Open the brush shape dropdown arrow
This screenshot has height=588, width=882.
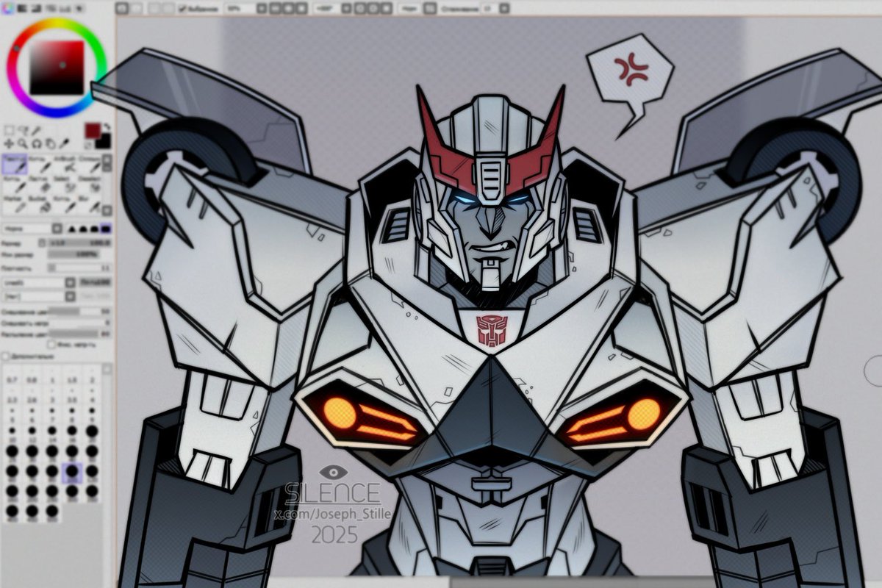click(x=70, y=282)
